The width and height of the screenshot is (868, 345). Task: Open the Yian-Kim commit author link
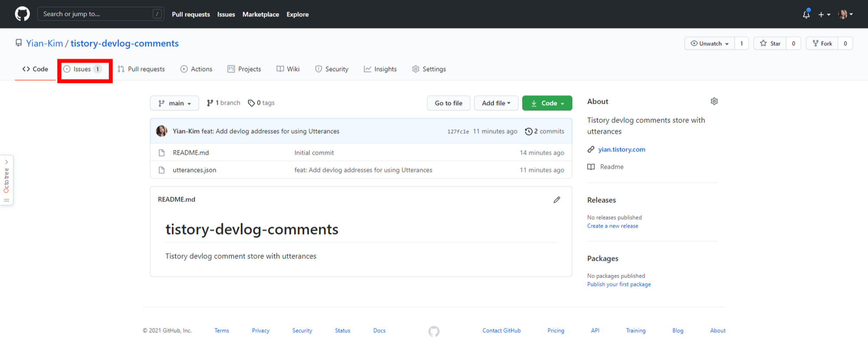(186, 131)
